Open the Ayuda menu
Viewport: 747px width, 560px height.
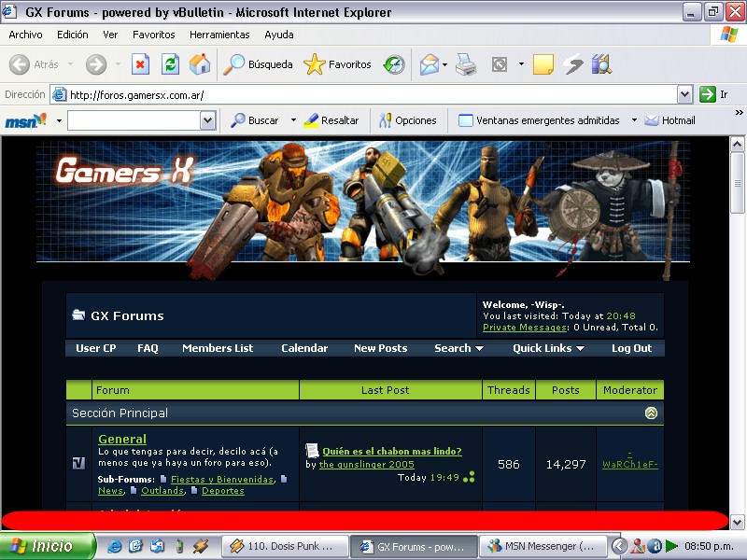(x=278, y=35)
